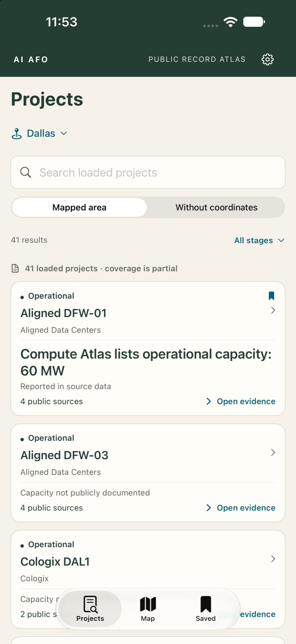Open the Saved tab
The width and height of the screenshot is (296, 644).
[206, 609]
